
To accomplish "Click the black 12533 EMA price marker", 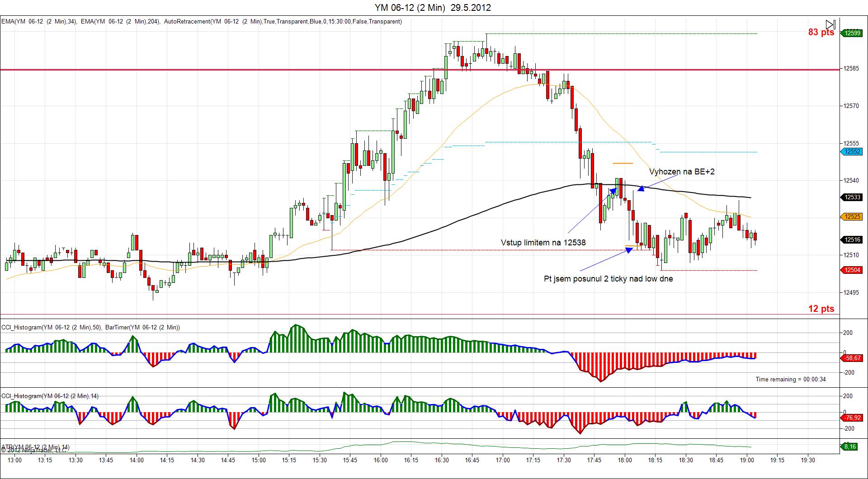I will click(851, 197).
